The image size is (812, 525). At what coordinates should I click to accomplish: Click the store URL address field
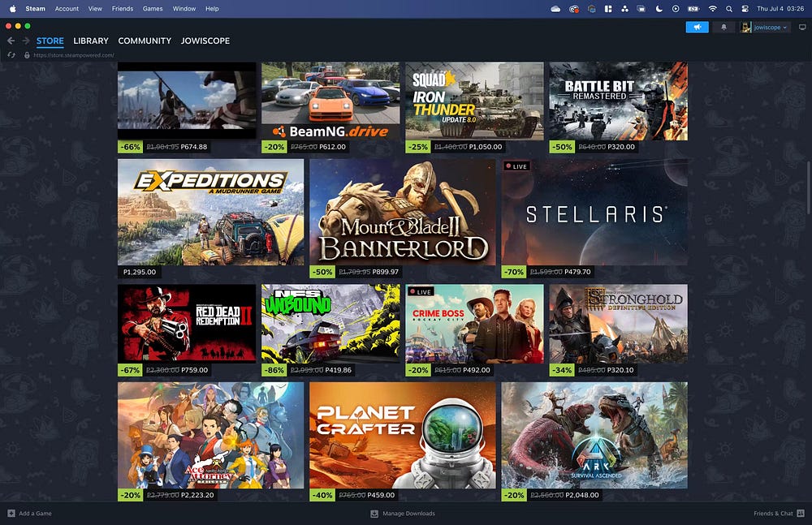(73, 55)
